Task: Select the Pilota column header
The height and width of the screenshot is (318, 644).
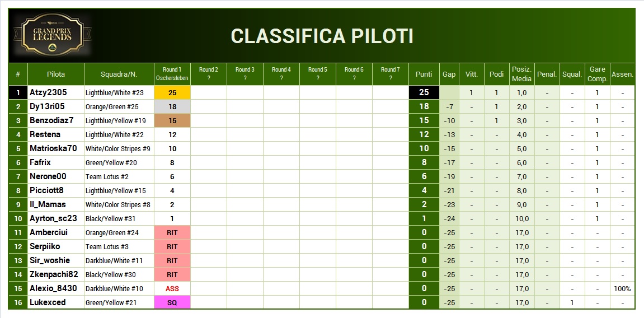Action: tap(56, 74)
